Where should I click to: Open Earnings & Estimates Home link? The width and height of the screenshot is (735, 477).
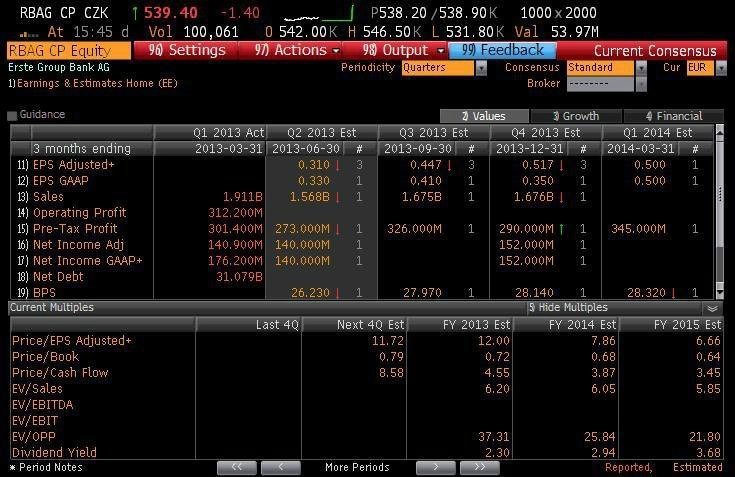click(x=93, y=83)
